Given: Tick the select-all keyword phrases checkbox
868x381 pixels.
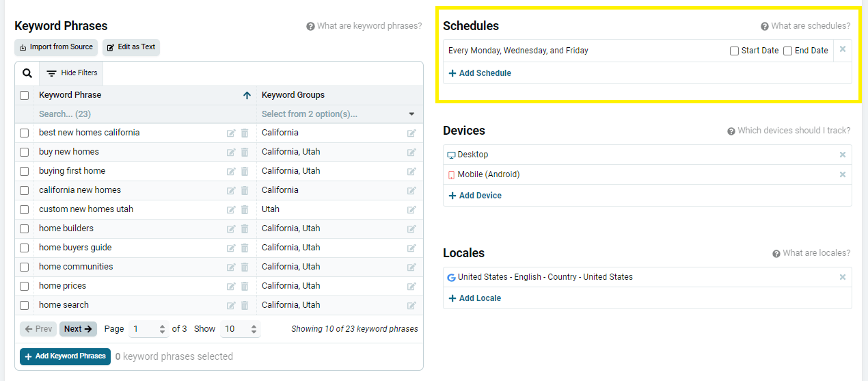Looking at the screenshot, I should click(25, 96).
